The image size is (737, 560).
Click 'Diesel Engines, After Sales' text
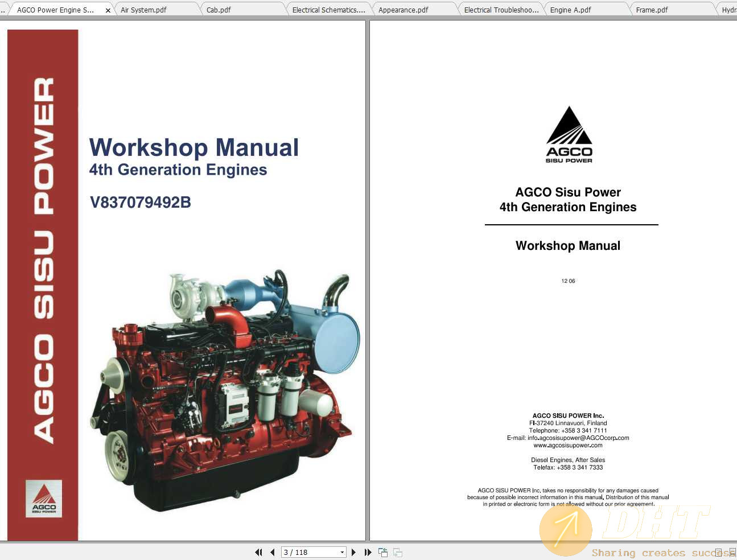pos(568,460)
